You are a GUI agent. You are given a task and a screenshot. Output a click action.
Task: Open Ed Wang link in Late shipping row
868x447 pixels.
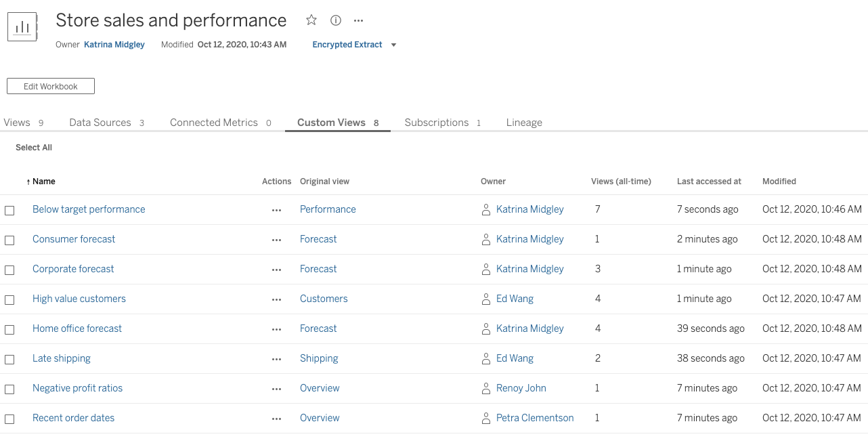tap(515, 358)
